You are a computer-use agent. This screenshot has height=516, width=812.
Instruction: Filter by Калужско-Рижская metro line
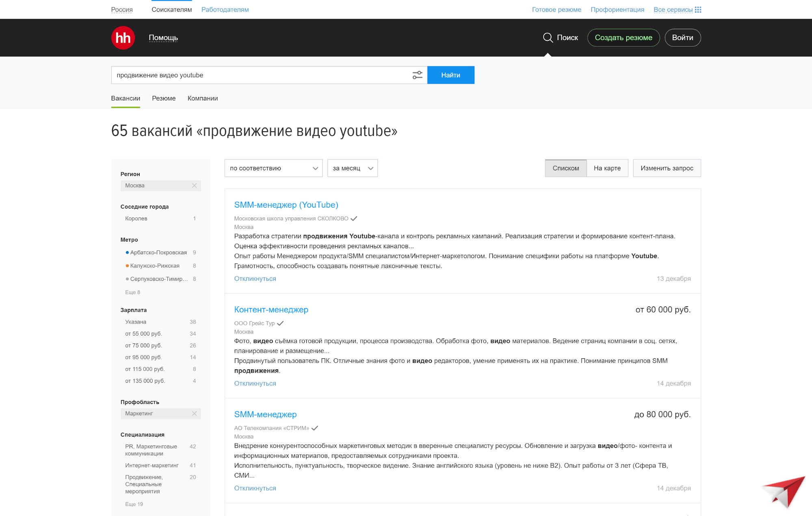[155, 265]
